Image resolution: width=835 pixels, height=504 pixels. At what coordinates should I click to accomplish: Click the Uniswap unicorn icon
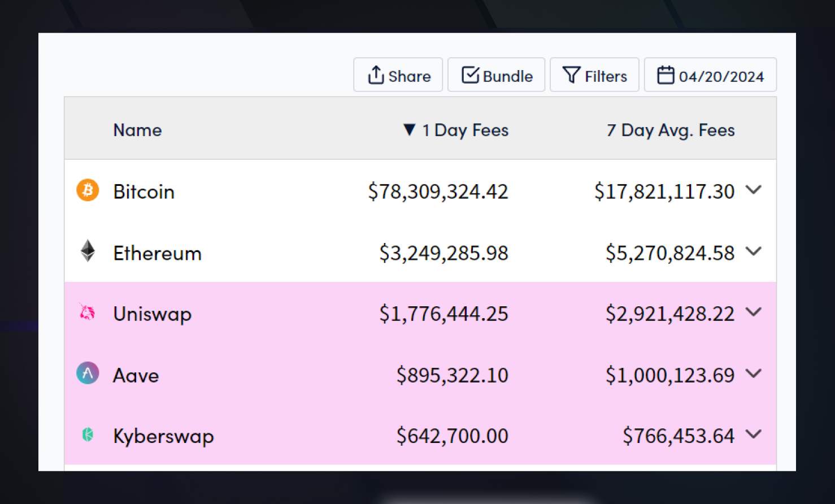[x=87, y=312]
